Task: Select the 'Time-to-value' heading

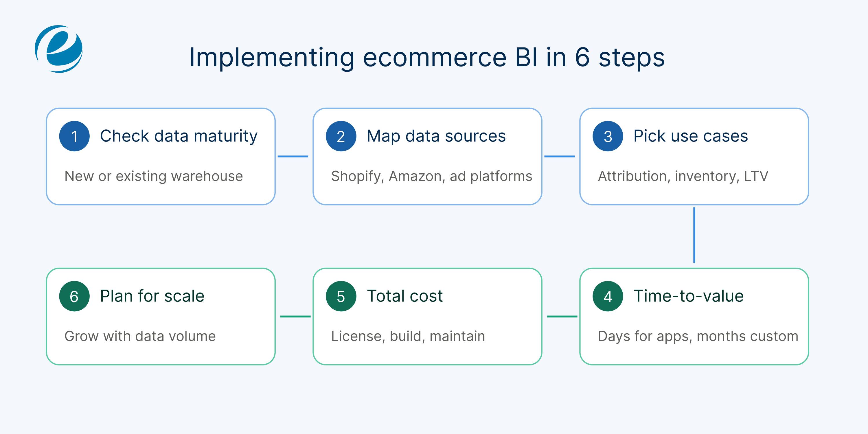Action: click(689, 296)
